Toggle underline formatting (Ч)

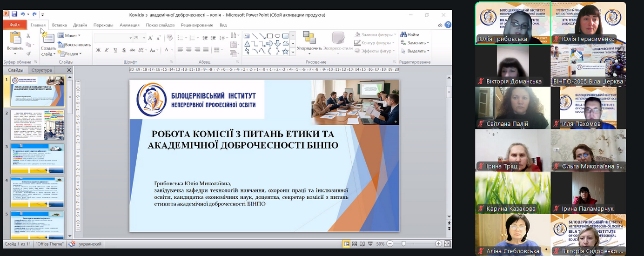(115, 50)
